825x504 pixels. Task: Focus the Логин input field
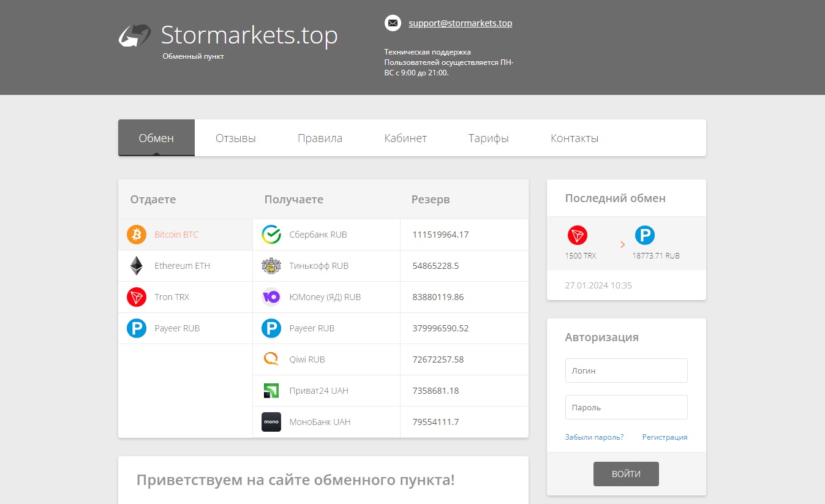(626, 370)
